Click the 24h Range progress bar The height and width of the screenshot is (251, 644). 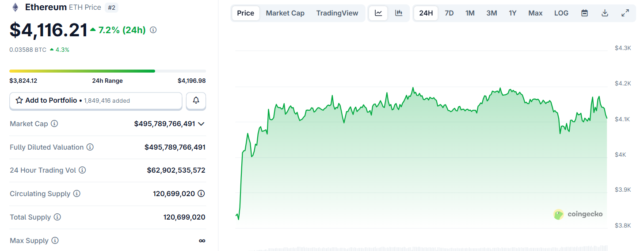107,71
